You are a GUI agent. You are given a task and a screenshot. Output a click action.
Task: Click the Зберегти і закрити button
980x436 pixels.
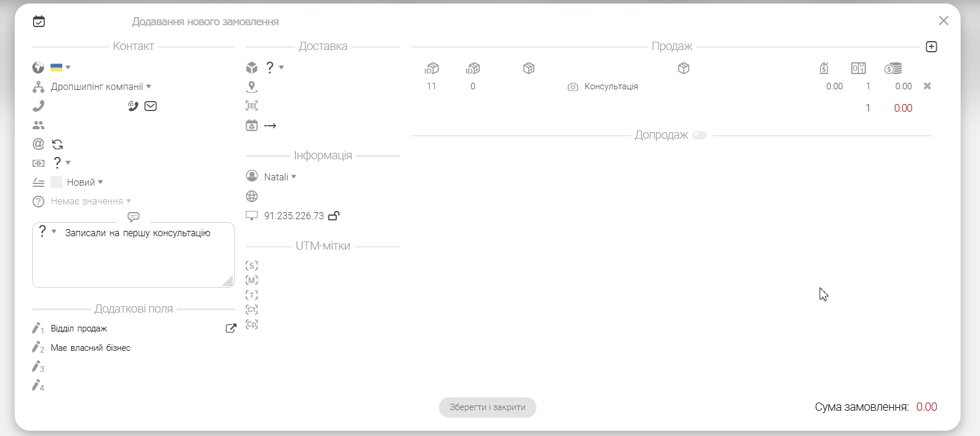point(488,407)
